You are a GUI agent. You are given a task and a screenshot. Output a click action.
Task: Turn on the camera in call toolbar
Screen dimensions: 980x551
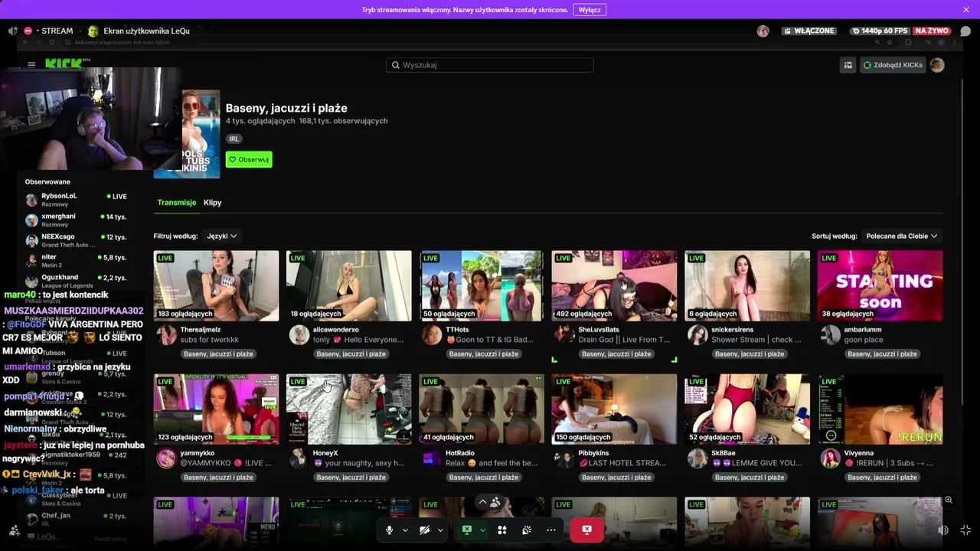424,530
